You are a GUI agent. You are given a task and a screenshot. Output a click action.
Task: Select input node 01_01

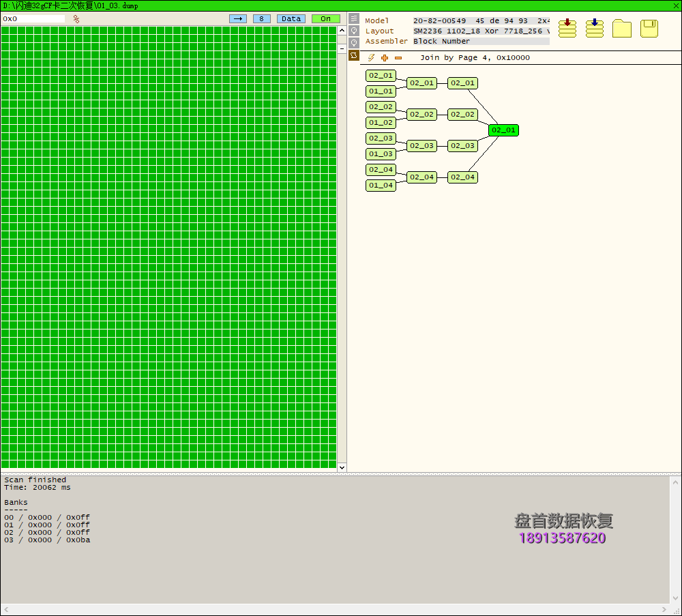381,91
